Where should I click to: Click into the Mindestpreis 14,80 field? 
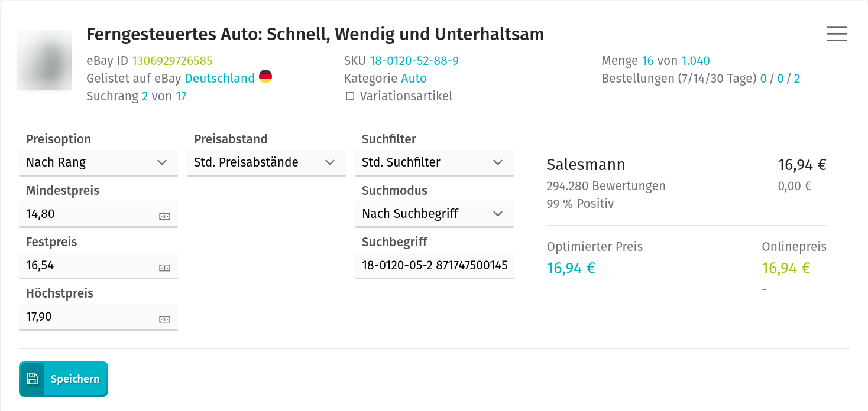pyautogui.click(x=98, y=214)
